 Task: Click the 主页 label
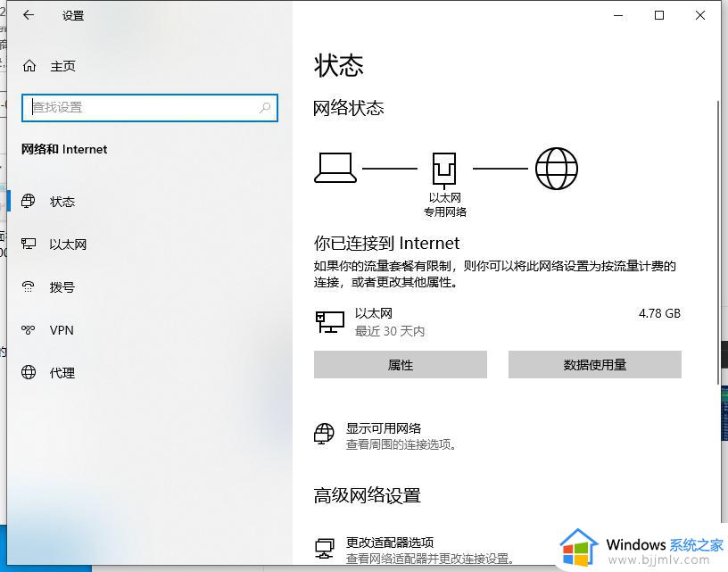tap(62, 66)
